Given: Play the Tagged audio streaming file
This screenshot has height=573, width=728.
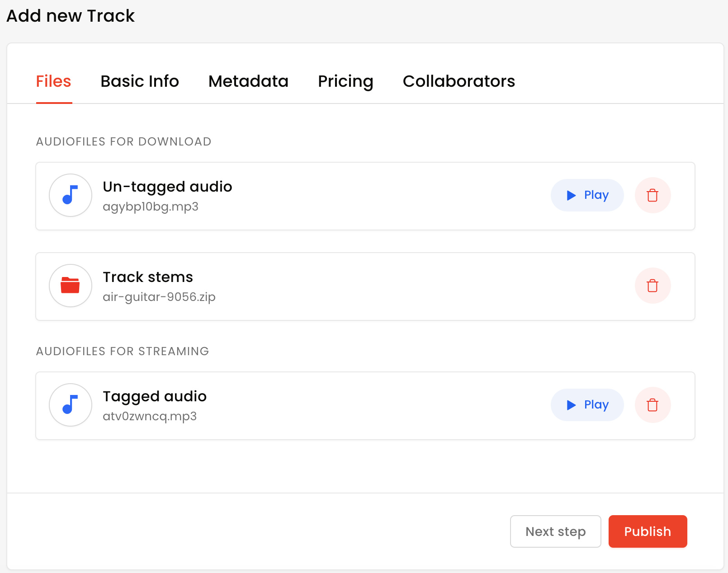Looking at the screenshot, I should (587, 405).
